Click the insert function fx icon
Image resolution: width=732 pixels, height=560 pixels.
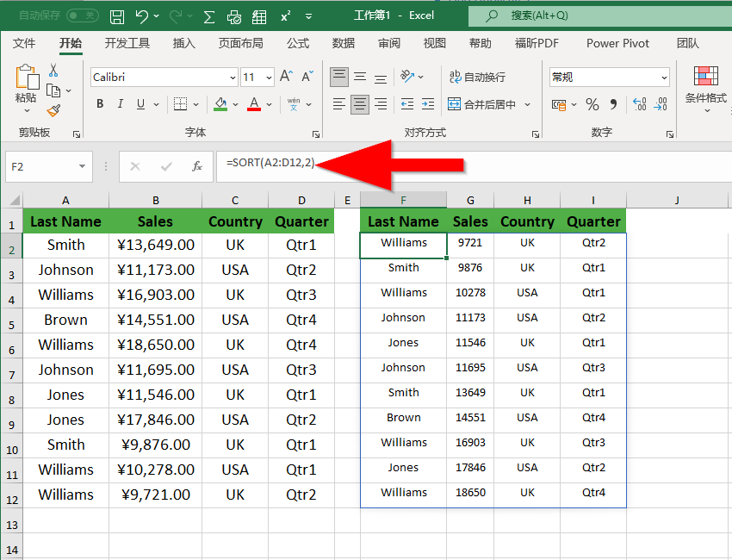pos(197,166)
